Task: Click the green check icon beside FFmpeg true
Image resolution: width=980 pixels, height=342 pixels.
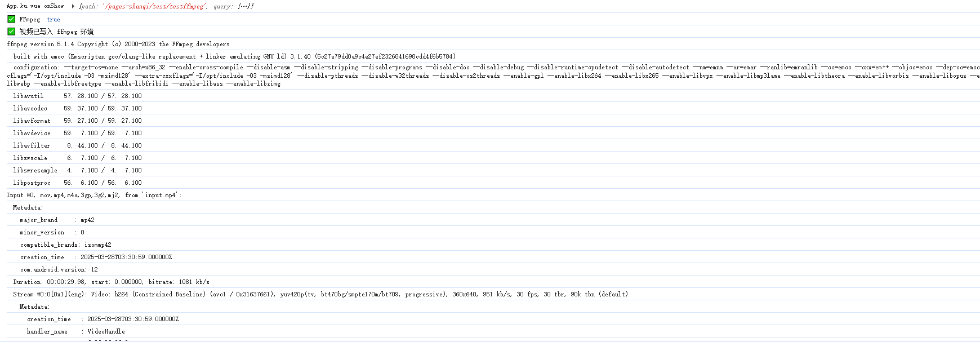Action: coord(11,19)
